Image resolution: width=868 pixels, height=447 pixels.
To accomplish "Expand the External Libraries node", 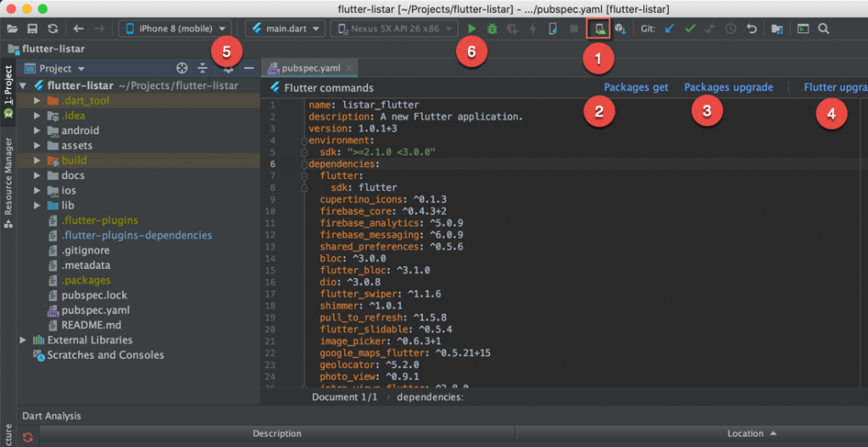I will pyautogui.click(x=23, y=339).
